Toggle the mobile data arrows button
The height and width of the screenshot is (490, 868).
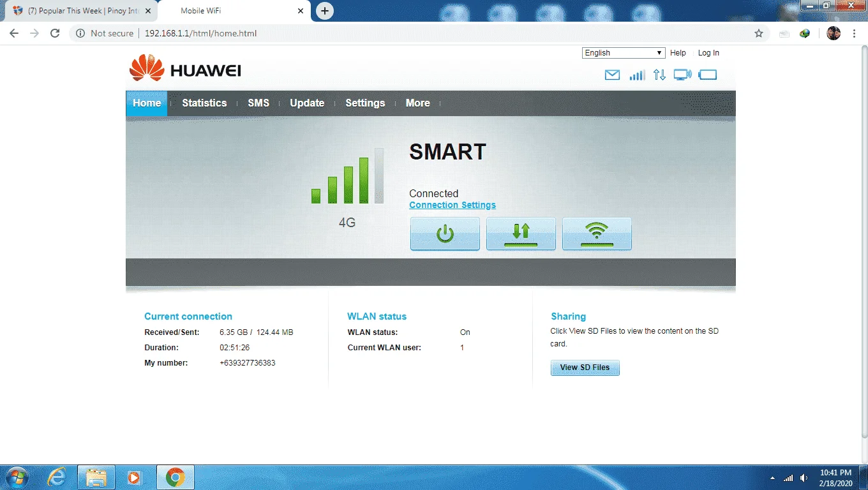tap(521, 234)
